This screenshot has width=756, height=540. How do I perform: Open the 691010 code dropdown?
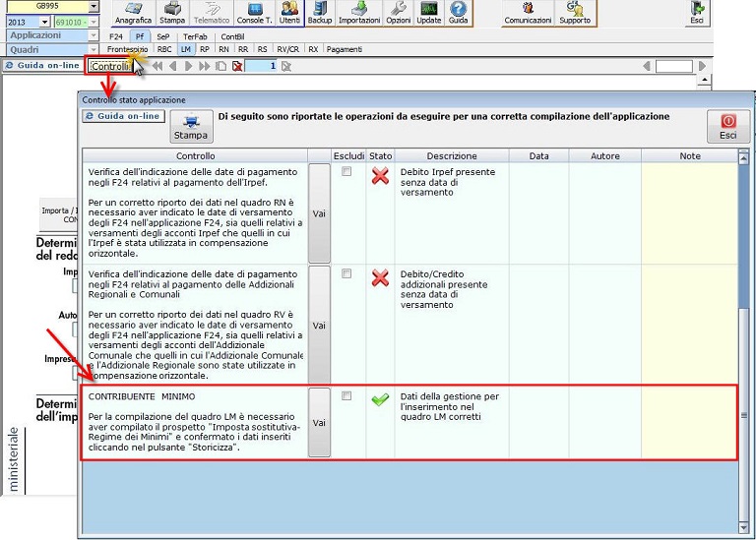[x=94, y=23]
